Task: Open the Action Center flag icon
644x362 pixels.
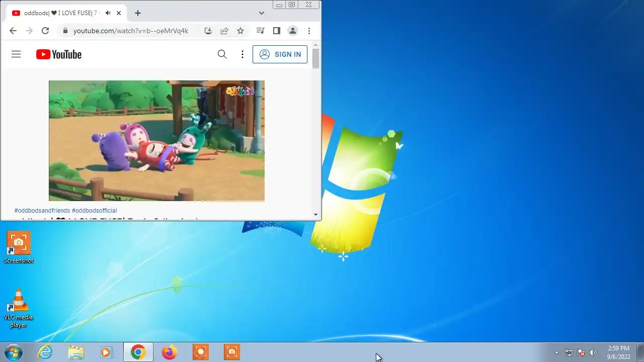Action: coord(581,352)
